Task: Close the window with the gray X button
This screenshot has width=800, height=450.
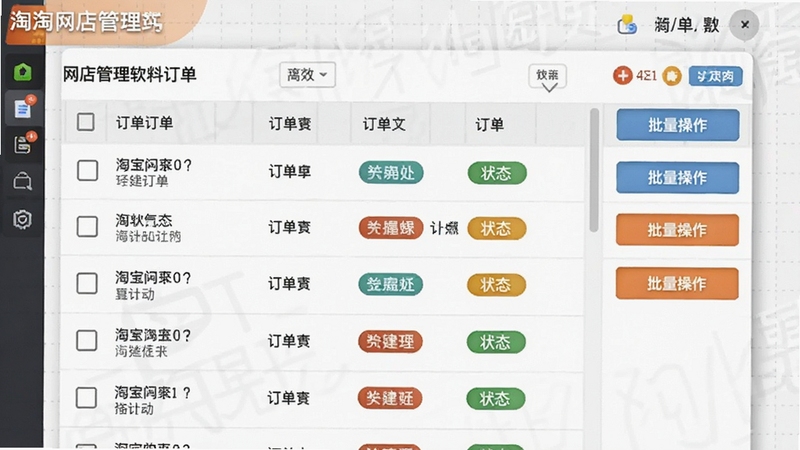Action: pyautogui.click(x=744, y=24)
